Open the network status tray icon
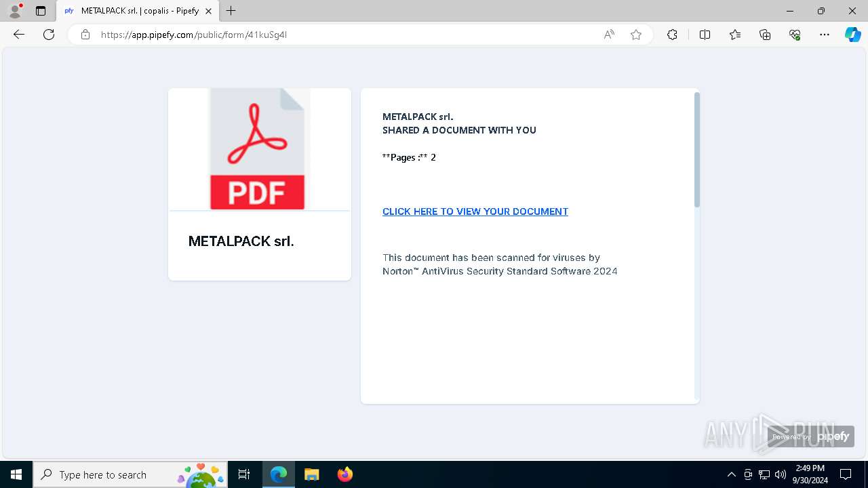This screenshot has width=868, height=488. tap(764, 474)
